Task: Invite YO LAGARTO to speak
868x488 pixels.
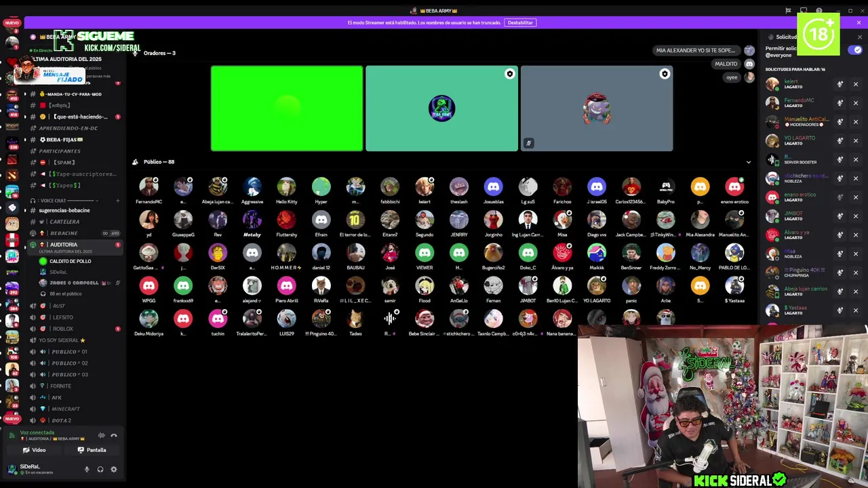Action: tap(840, 141)
